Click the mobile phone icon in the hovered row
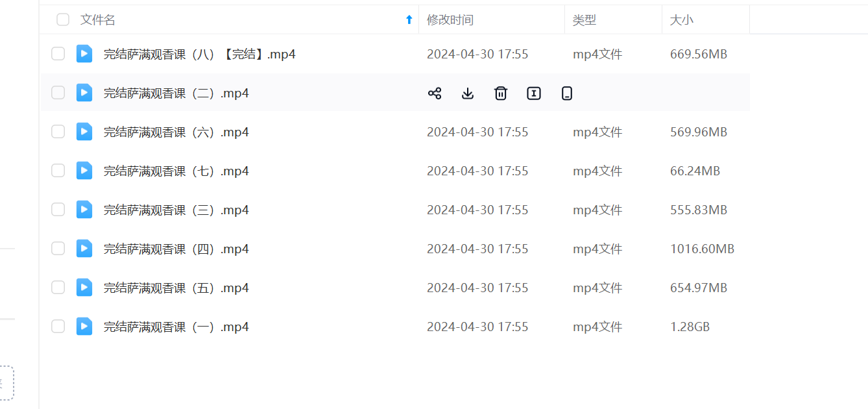Viewport: 868px width, 409px height. [x=567, y=93]
